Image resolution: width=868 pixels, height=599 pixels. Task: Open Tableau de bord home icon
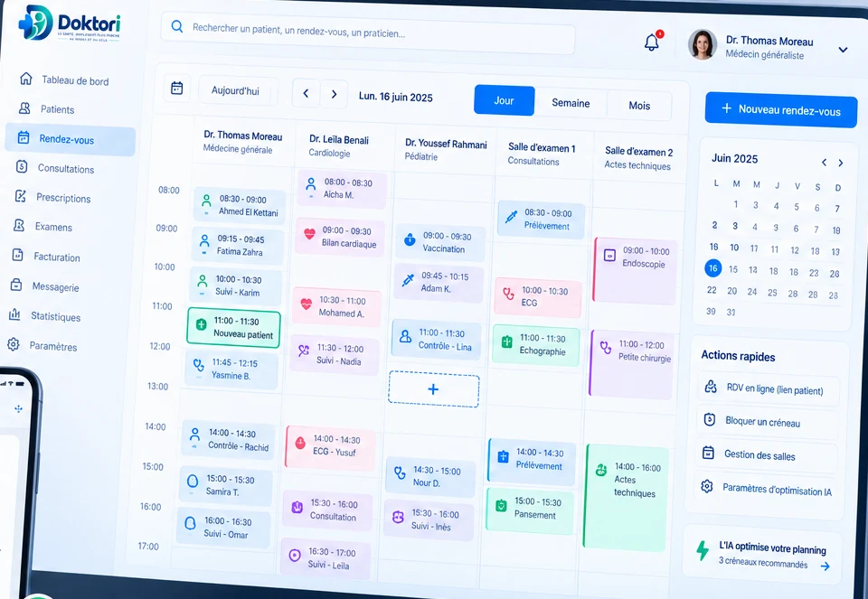click(26, 79)
